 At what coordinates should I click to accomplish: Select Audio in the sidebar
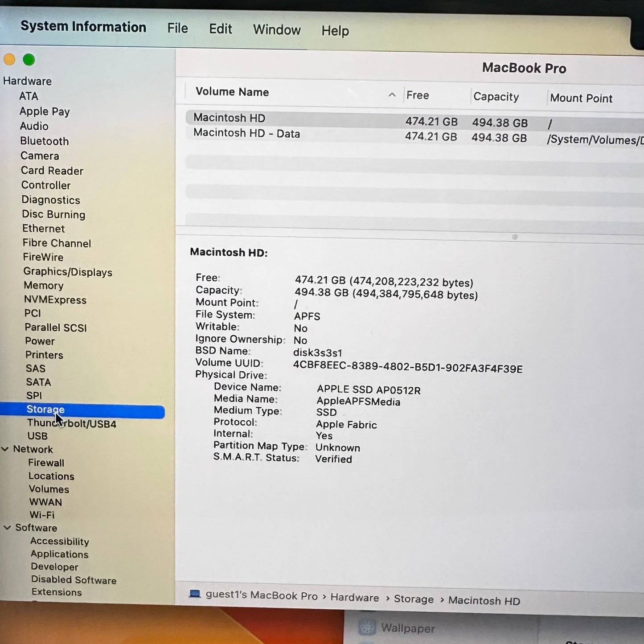click(34, 126)
